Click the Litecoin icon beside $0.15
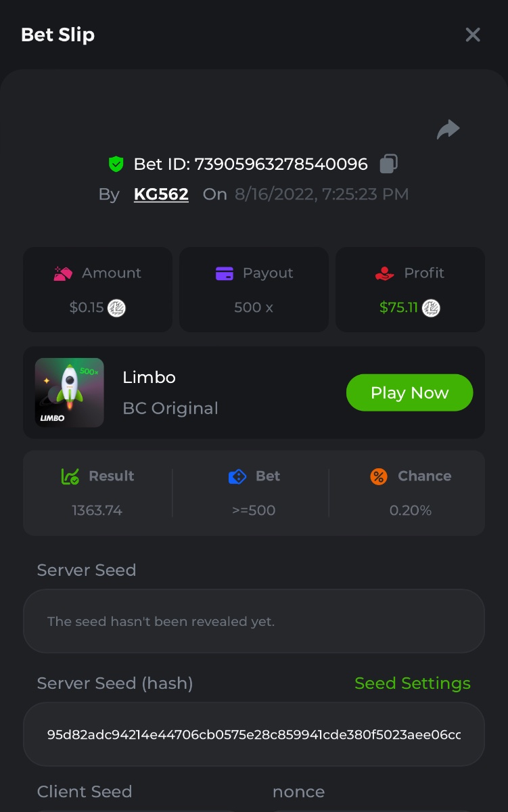This screenshot has height=812, width=508. tap(117, 308)
